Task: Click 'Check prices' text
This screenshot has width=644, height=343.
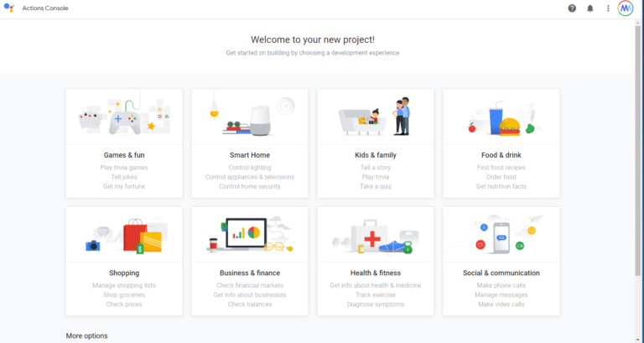Action: [124, 304]
